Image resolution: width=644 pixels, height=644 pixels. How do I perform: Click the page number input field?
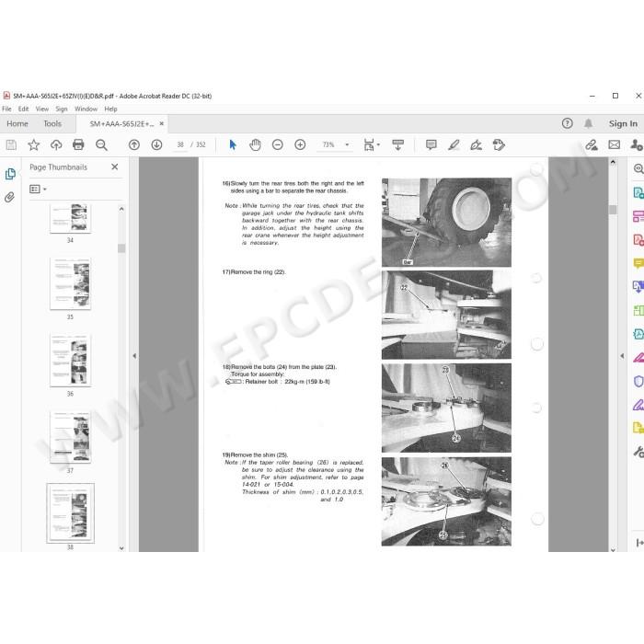pos(180,145)
